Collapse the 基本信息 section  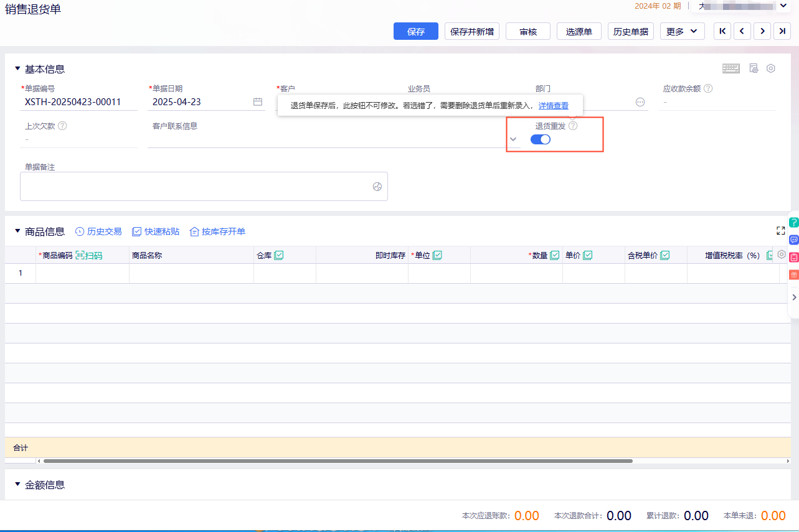[x=17, y=68]
